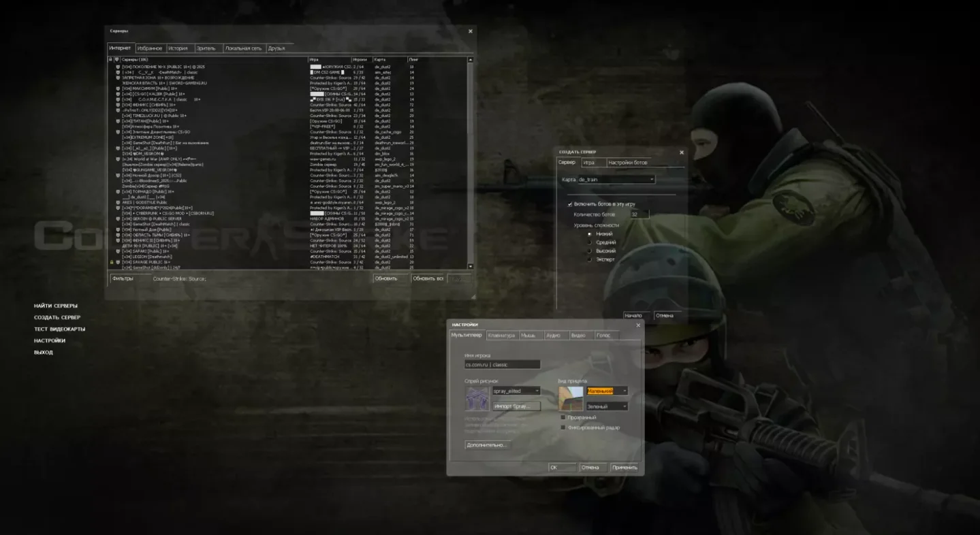
Task: Click 'Применить' in the settings window
Action: coord(624,468)
